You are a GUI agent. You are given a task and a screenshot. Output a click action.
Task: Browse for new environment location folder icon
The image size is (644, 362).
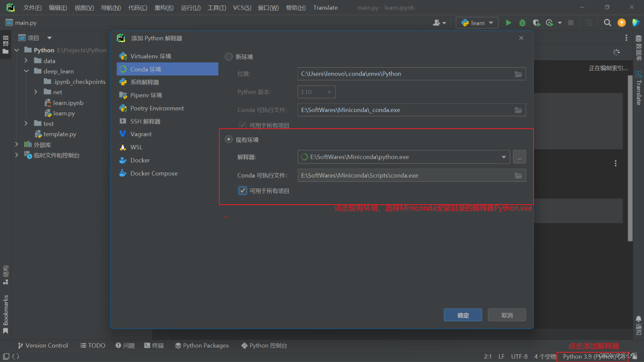click(518, 74)
